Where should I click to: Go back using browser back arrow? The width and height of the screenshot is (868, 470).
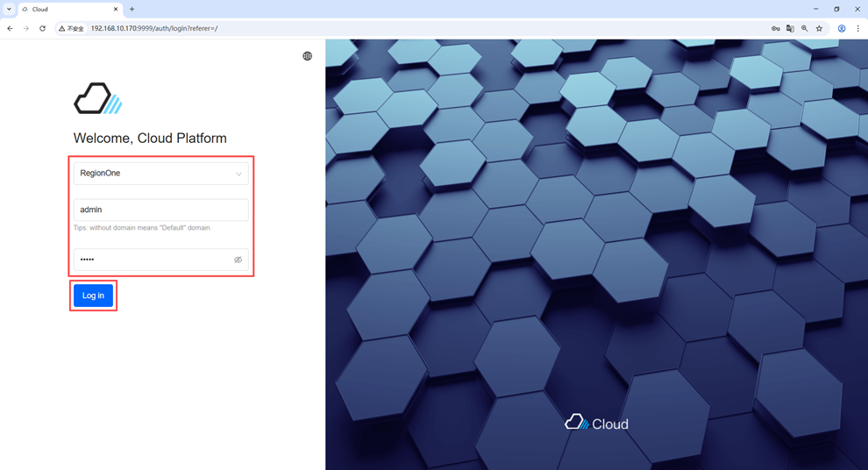(x=11, y=28)
